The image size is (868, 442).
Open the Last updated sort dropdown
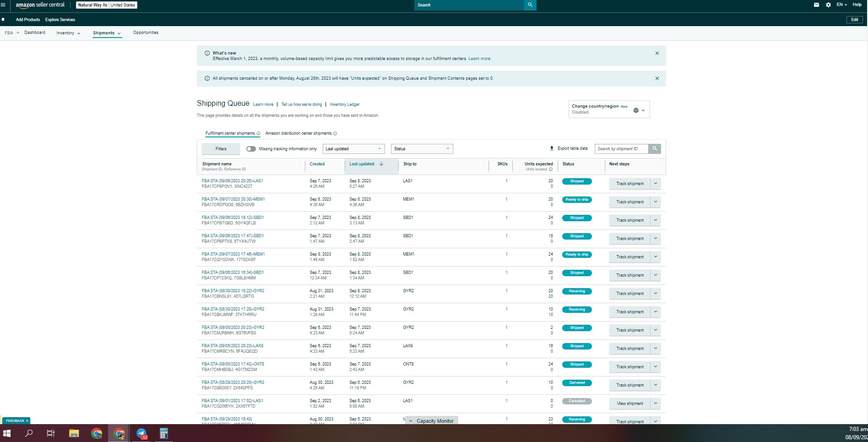[353, 149]
